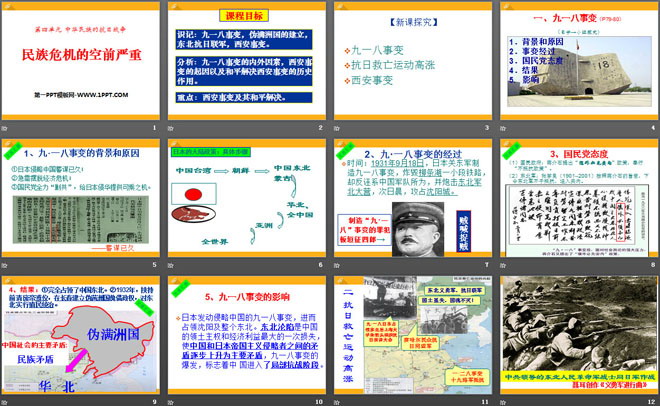Click slide number 4 label

(x=653, y=128)
